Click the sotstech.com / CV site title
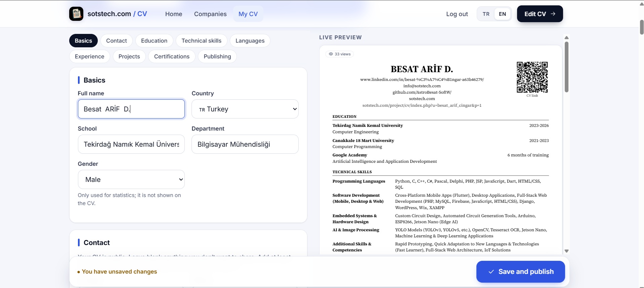Viewport: 644px width, 288px height. tap(117, 14)
